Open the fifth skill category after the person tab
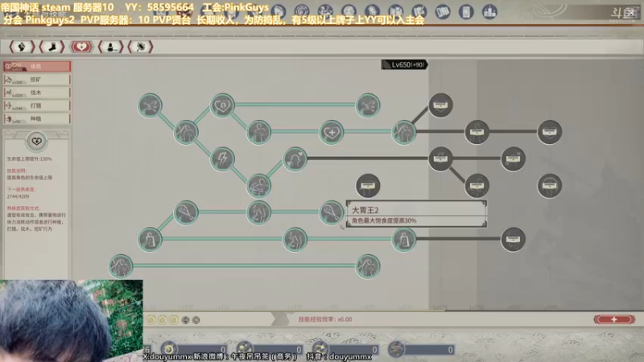644x362 pixels. 140,47
